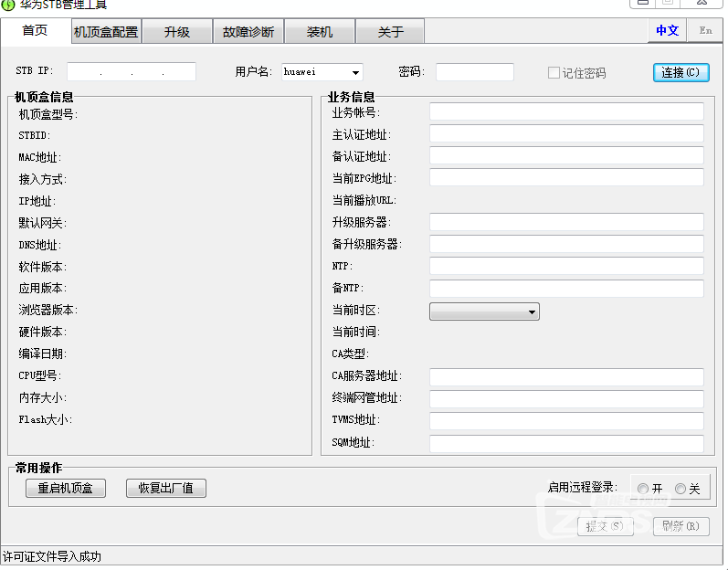
Task: Click the 备NTP input field
Action: pyautogui.click(x=566, y=289)
